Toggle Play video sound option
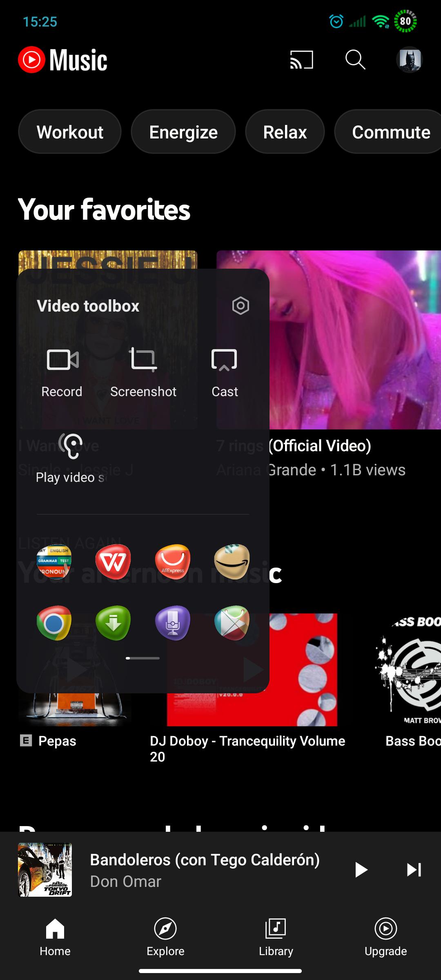441x980 pixels. (71, 458)
